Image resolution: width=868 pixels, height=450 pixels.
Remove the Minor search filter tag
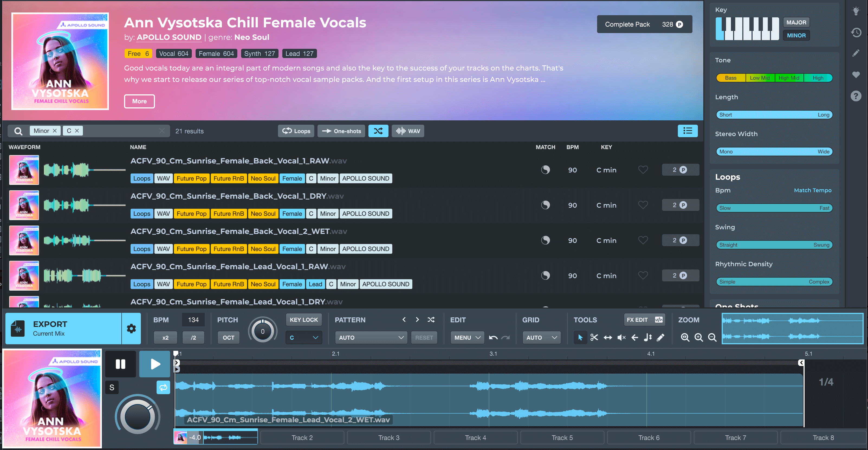coord(54,131)
